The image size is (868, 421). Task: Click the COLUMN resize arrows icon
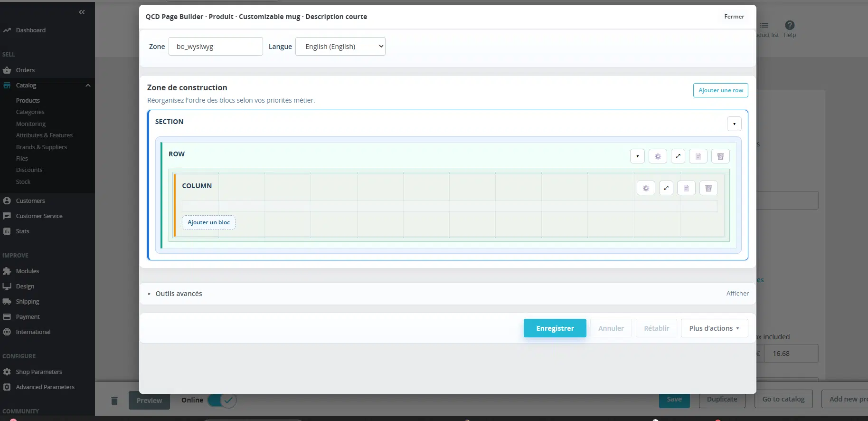point(666,188)
